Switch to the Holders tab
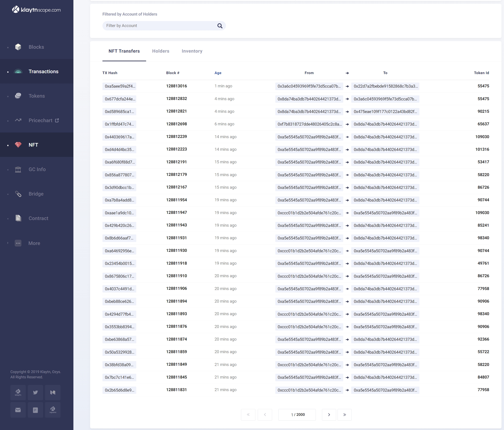Viewport: 504px width, 430px height. click(161, 51)
